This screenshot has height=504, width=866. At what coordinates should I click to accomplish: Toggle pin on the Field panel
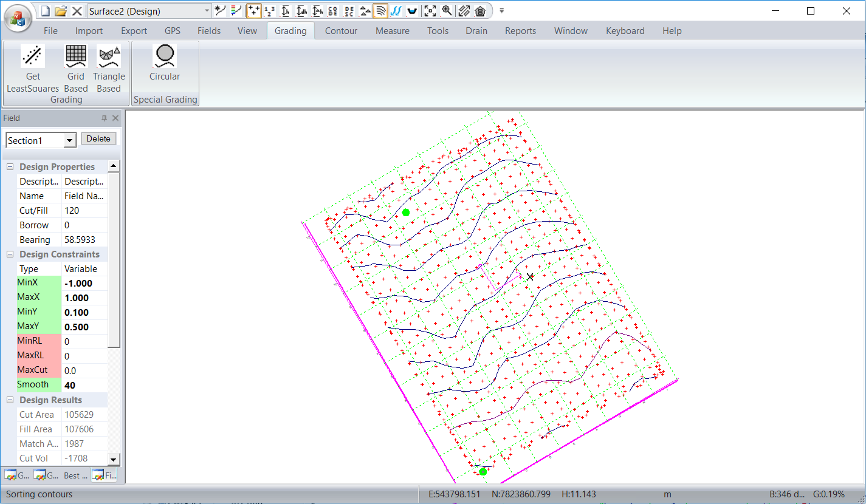104,118
